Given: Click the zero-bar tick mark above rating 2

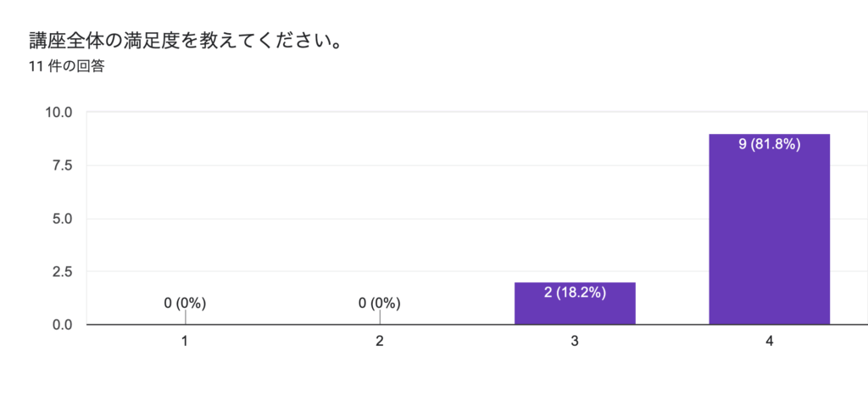Looking at the screenshot, I should pyautogui.click(x=380, y=317).
